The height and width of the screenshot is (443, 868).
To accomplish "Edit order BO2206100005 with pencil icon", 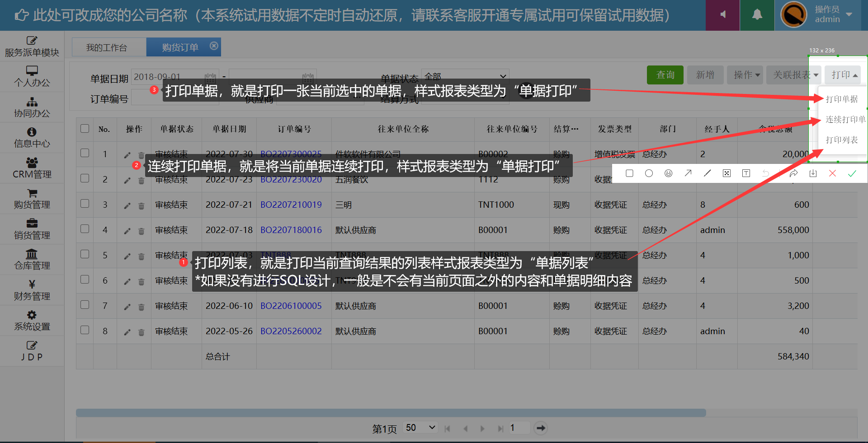I will (127, 307).
